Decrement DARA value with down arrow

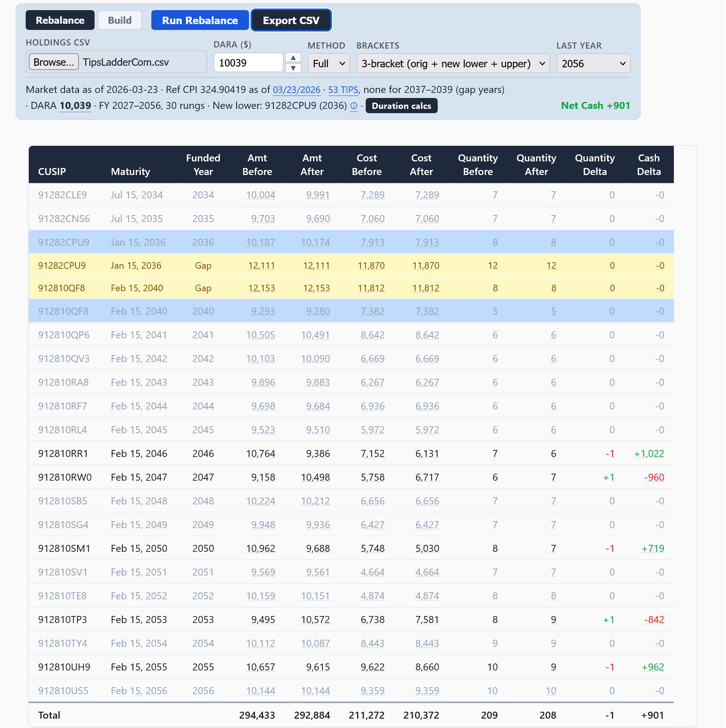click(x=293, y=68)
